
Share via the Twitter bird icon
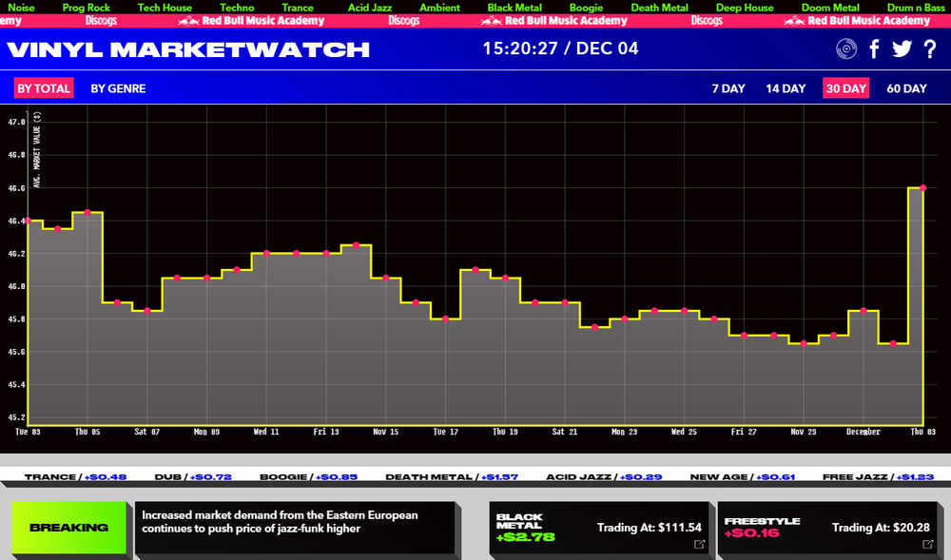pos(902,49)
